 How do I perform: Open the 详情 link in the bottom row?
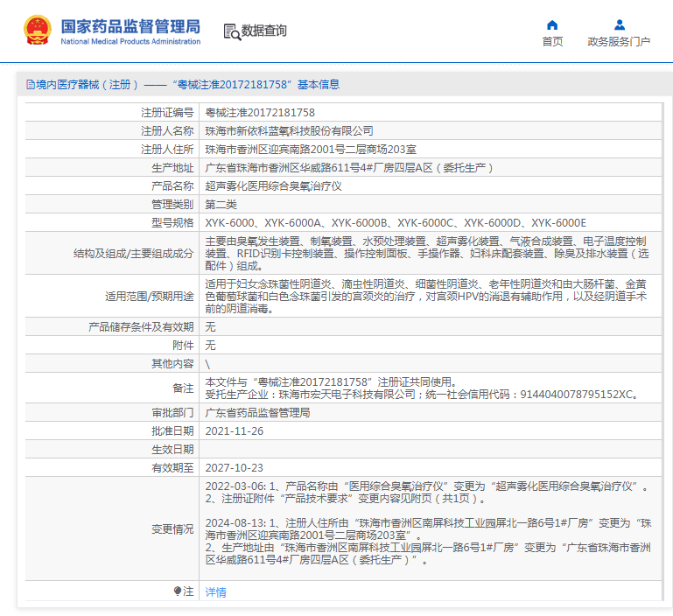click(x=215, y=592)
